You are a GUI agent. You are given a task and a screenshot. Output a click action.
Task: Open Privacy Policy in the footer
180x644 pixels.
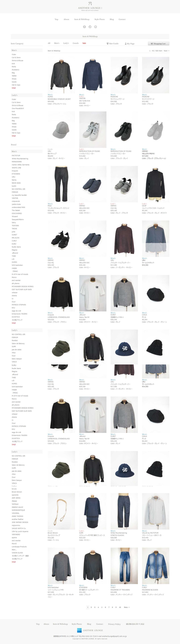pos(114,624)
